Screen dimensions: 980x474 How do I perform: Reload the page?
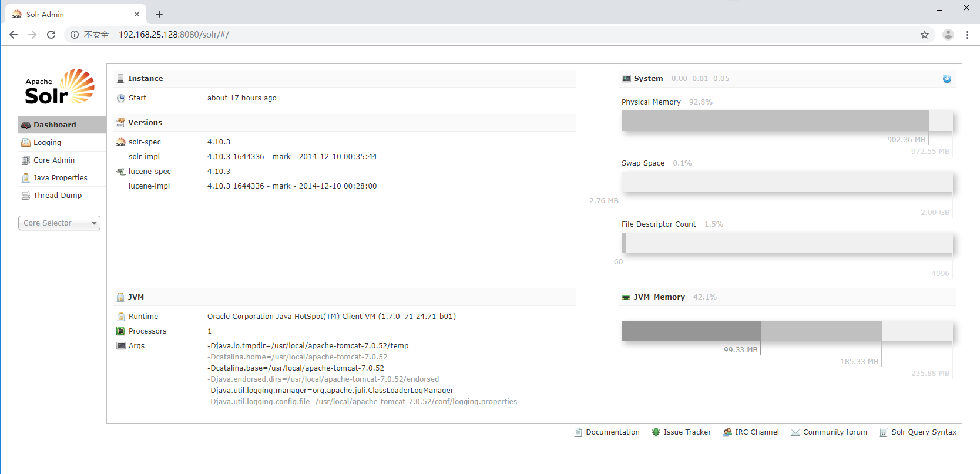(51, 35)
